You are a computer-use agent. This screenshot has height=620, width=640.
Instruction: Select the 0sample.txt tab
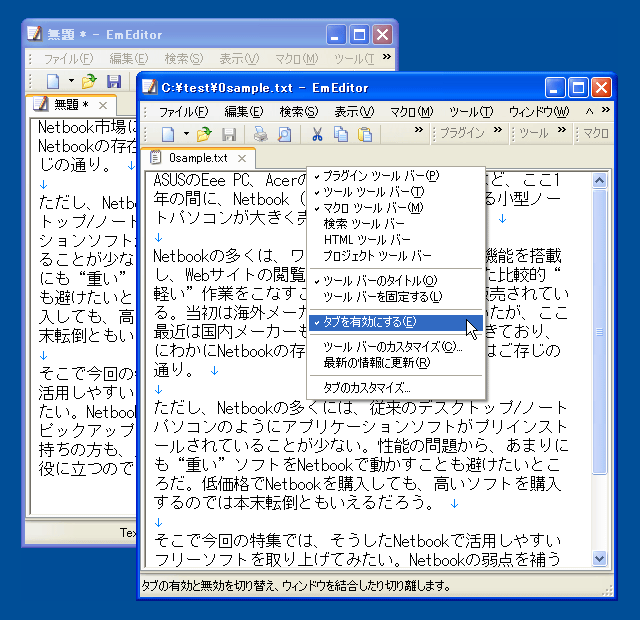coord(198,158)
